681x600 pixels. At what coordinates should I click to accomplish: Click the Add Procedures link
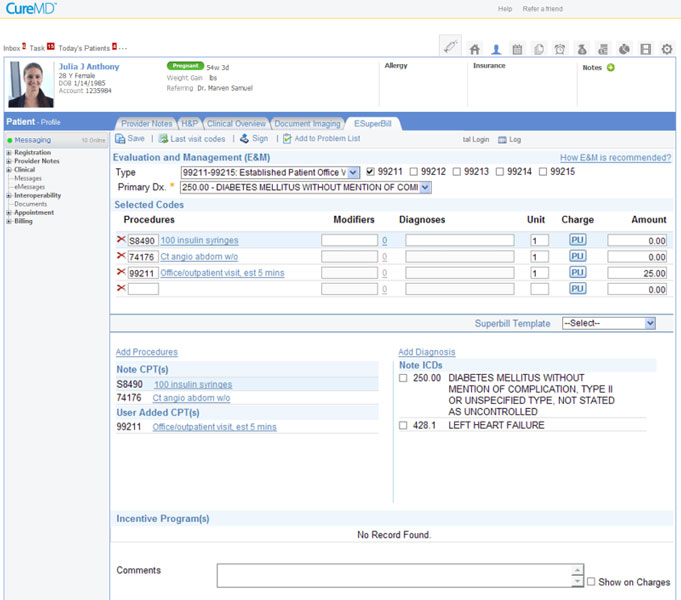tap(147, 352)
